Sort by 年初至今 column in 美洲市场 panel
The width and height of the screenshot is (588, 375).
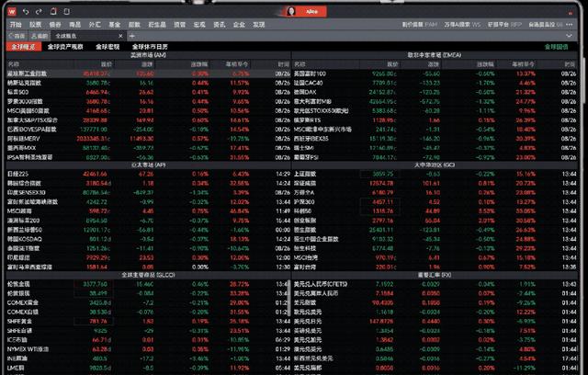click(x=235, y=63)
